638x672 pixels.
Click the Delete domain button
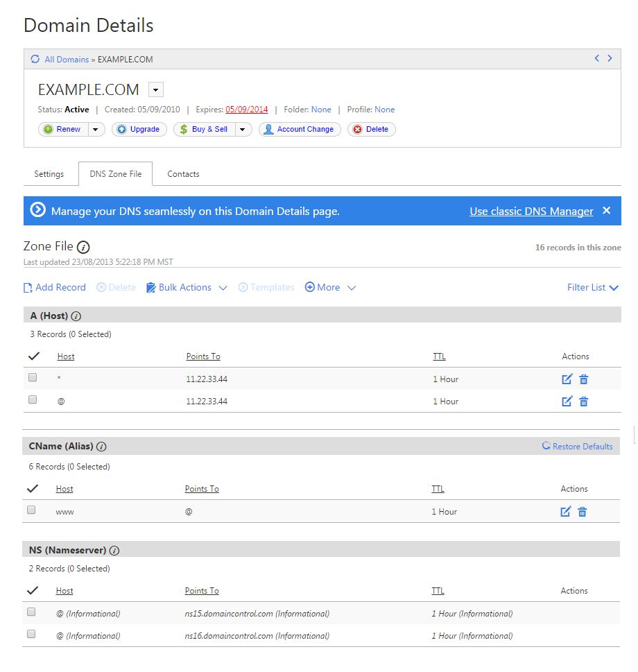pos(372,129)
